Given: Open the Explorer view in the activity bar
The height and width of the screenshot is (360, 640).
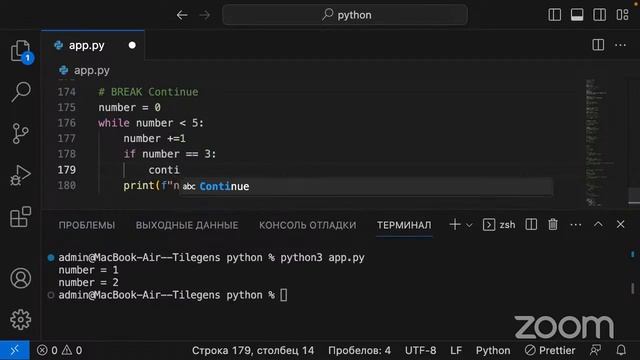Looking at the screenshot, I should (x=20, y=51).
